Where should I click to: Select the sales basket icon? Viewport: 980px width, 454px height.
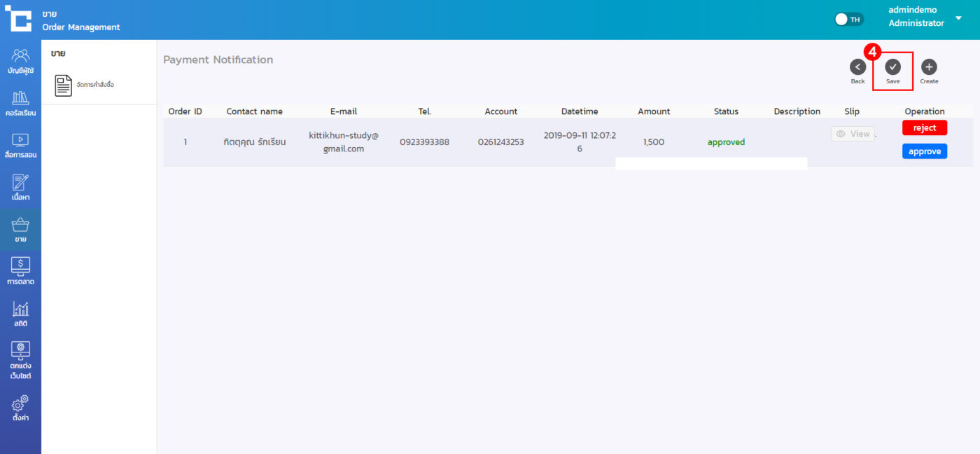(20, 226)
